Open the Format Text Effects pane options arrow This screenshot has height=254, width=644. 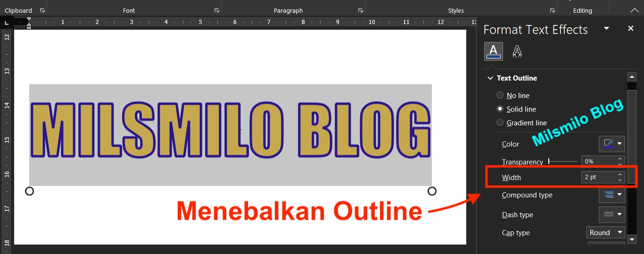click(x=607, y=29)
